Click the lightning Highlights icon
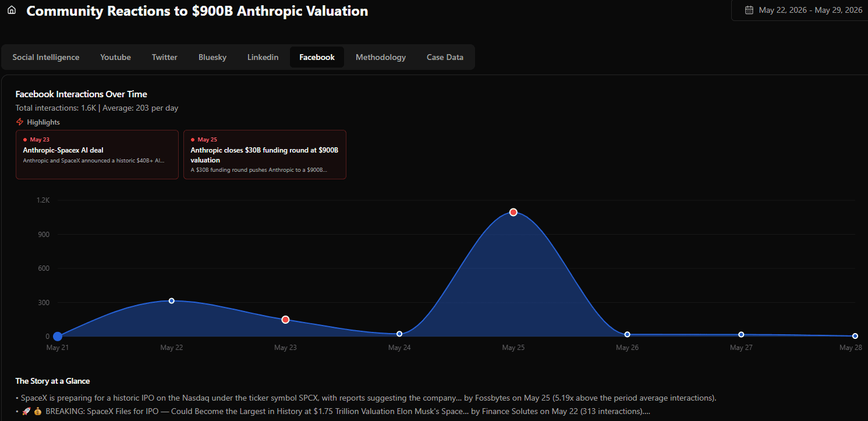This screenshot has width=868, height=421. (x=20, y=122)
